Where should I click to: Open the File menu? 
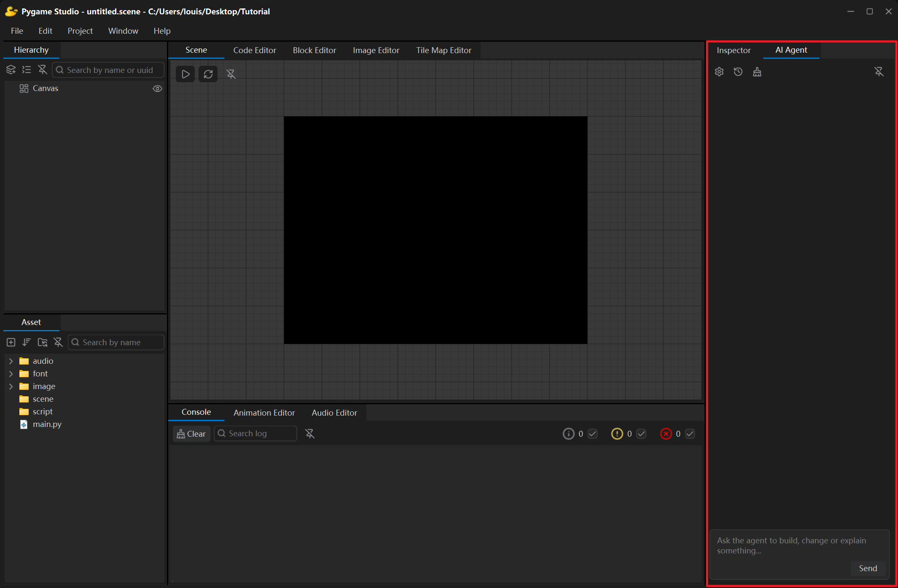[17, 31]
